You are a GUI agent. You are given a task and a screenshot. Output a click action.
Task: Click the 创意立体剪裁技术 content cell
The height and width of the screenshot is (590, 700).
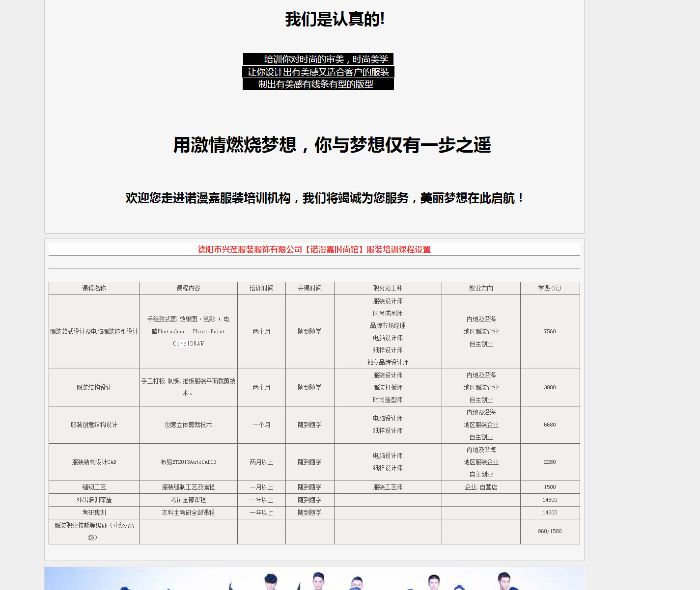[188, 425]
